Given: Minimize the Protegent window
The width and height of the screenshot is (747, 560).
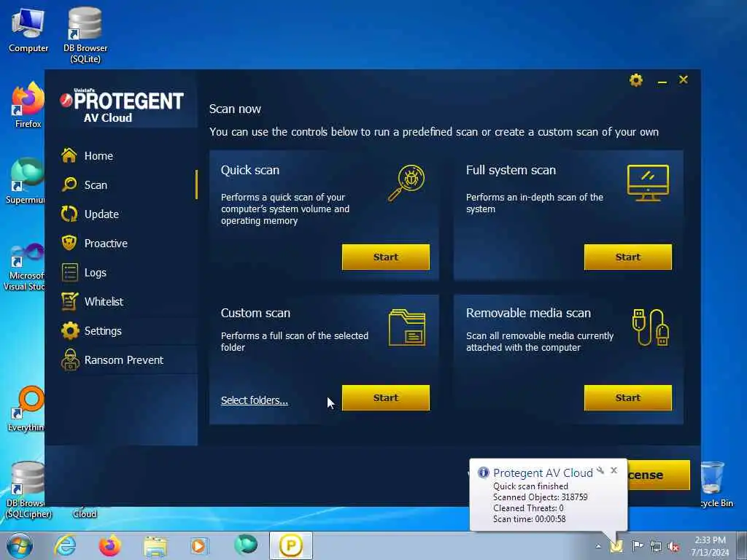Looking at the screenshot, I should tap(662, 82).
